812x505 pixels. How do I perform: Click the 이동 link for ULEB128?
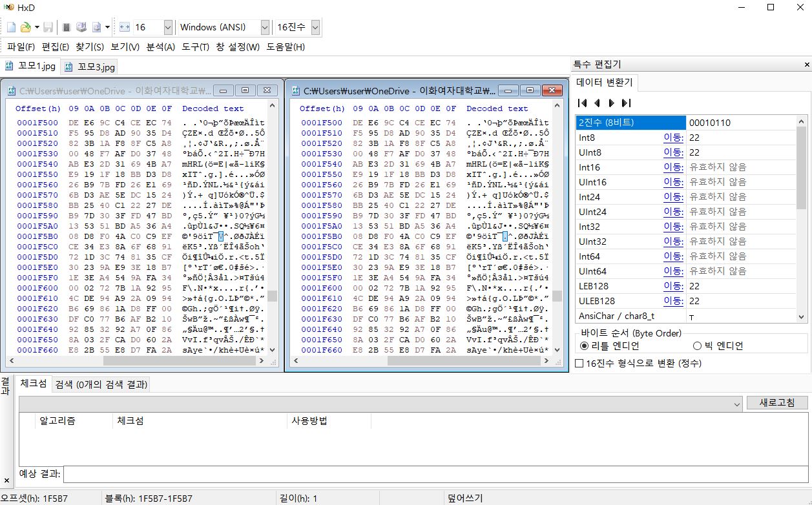coord(673,301)
